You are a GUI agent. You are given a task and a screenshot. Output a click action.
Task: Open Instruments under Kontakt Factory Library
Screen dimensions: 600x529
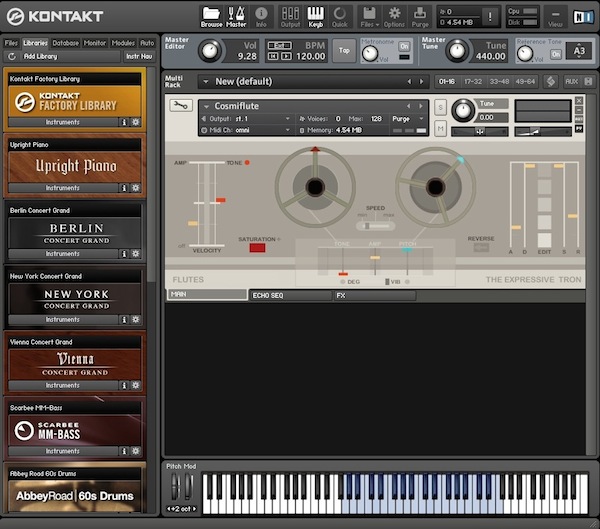pyautogui.click(x=63, y=122)
